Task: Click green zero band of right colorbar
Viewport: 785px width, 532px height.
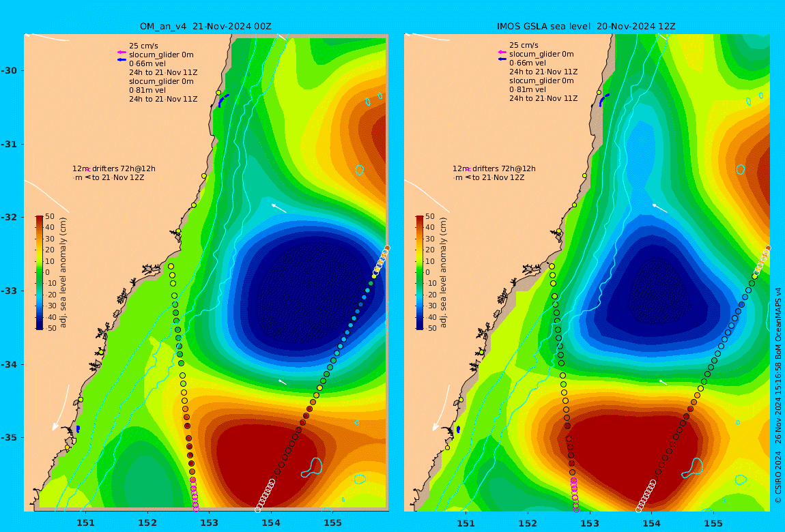Action: coord(420,273)
